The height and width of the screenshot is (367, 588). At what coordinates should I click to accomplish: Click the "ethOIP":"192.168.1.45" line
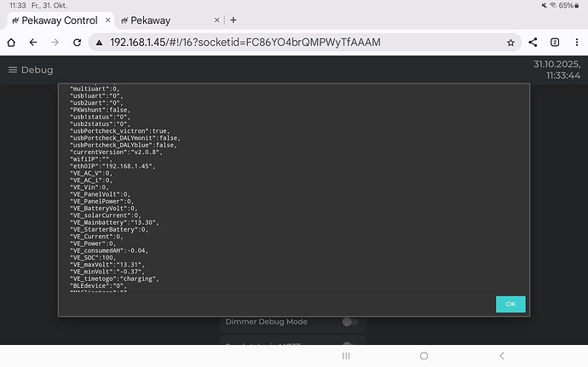112,166
